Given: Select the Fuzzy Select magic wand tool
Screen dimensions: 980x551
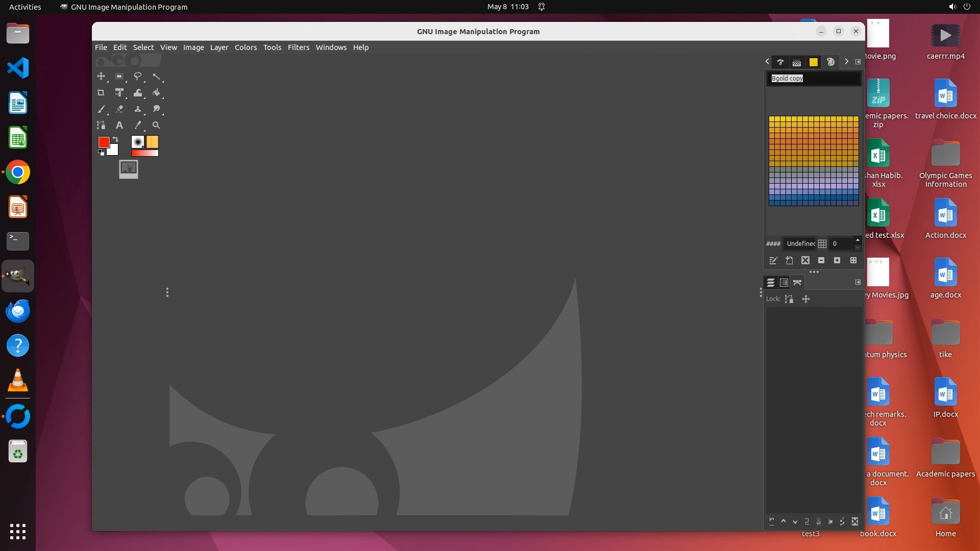Looking at the screenshot, I should pos(156,77).
